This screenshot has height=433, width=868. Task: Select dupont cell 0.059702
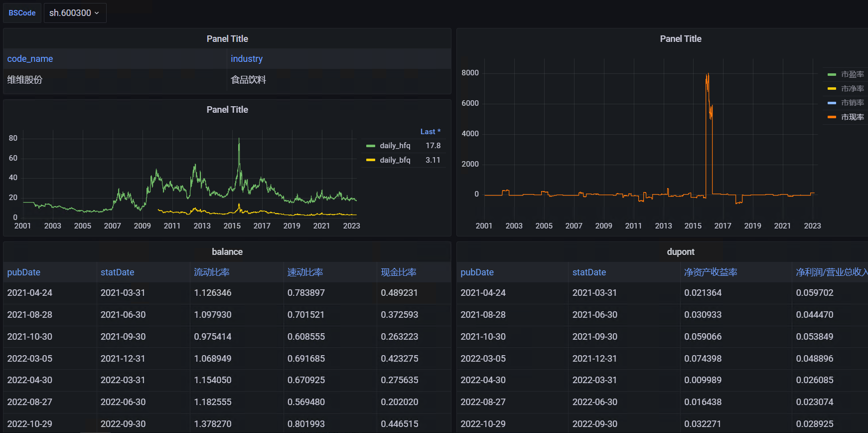[830, 293]
